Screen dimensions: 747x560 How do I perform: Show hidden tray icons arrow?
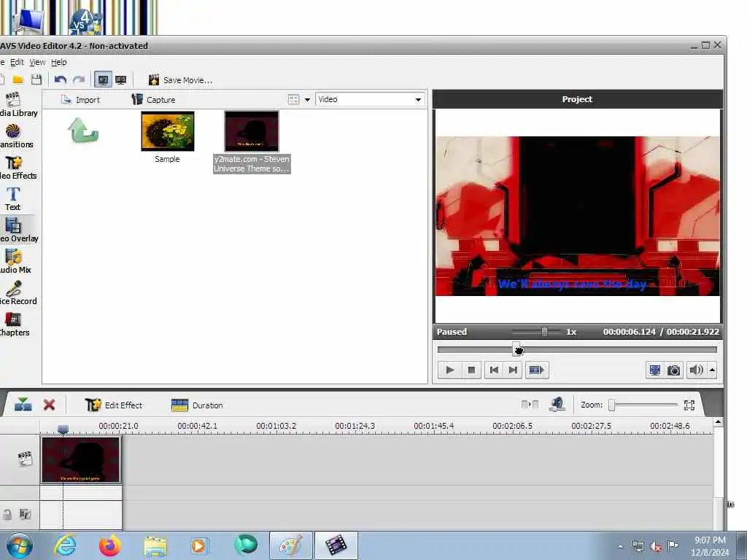coord(620,547)
